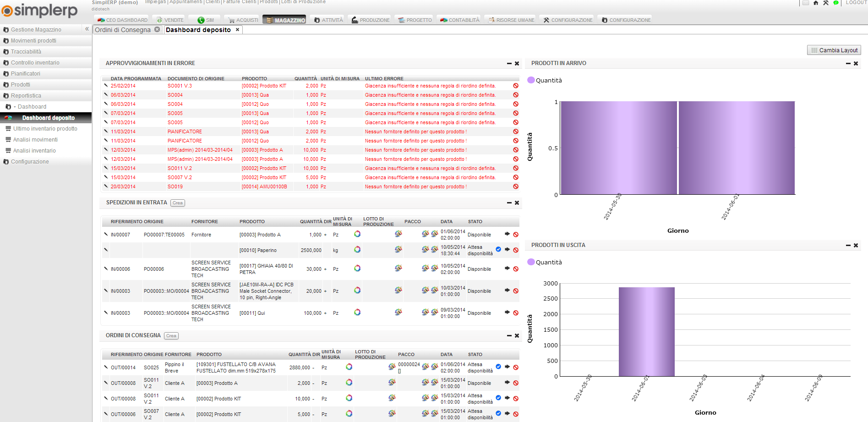Click the colored circle icon on the OUT/00006 row

pyautogui.click(x=349, y=413)
